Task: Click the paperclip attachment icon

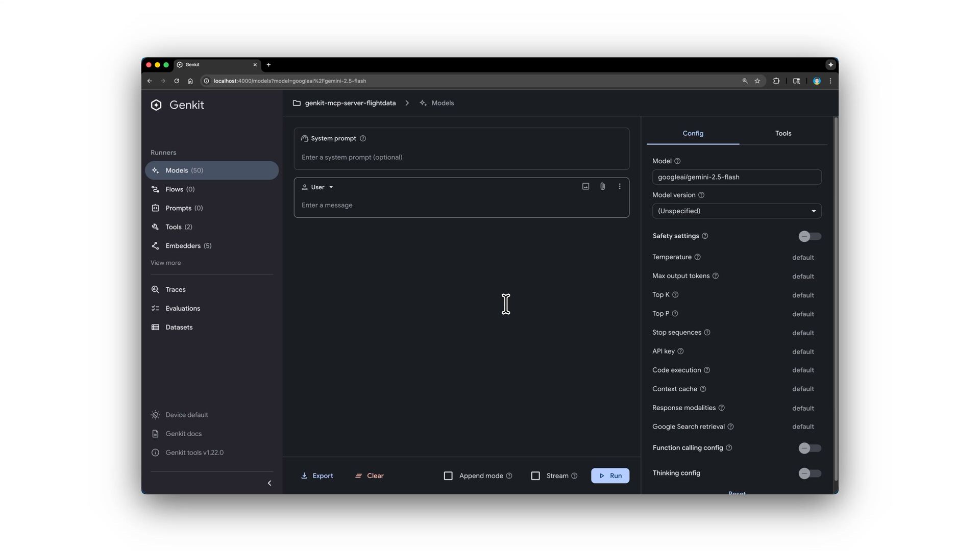Action: tap(602, 187)
